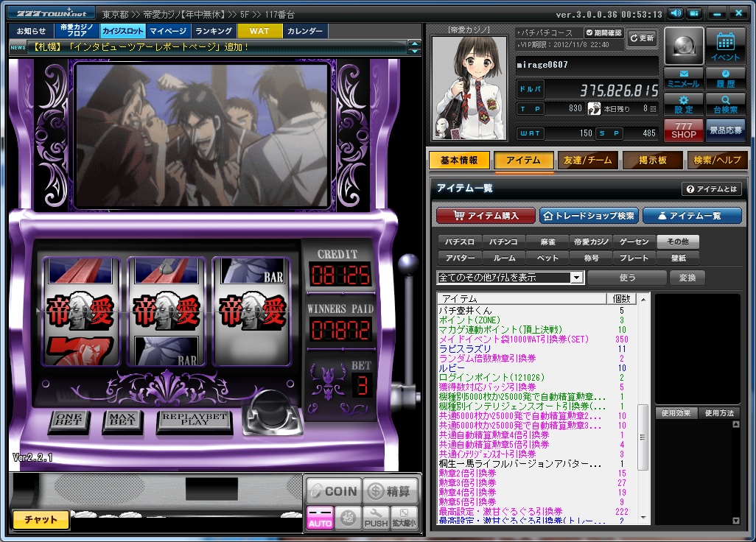Click the 変換 convert button

tap(687, 278)
